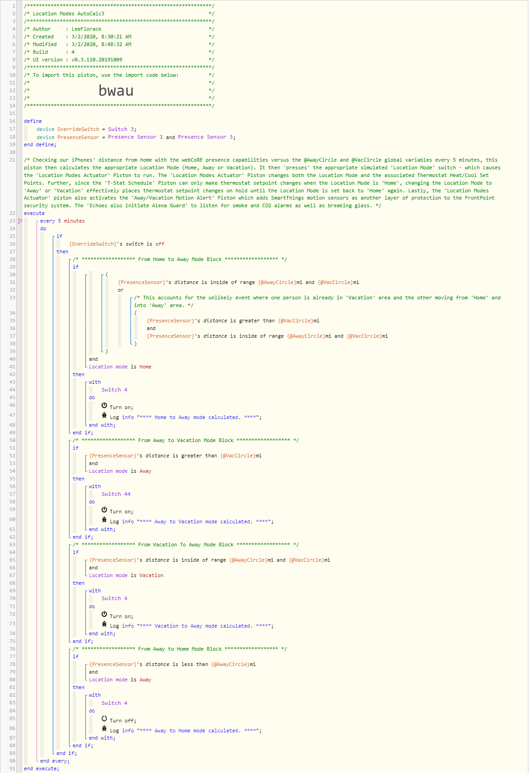Viewport: 532px width, 773px height.
Task: Click 'Switch 4' in Home to Away block
Action: point(114,390)
